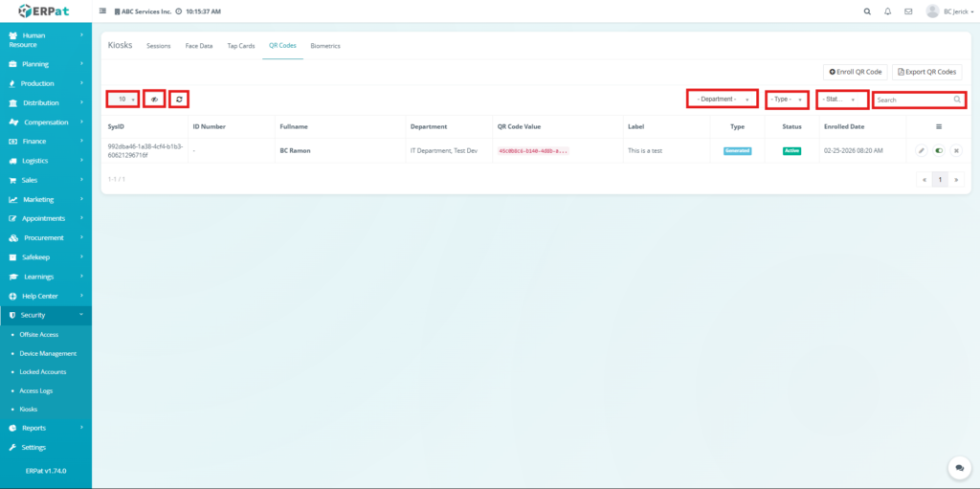The width and height of the screenshot is (980, 489).
Task: Open the Department filter dropdown
Action: [x=723, y=99]
